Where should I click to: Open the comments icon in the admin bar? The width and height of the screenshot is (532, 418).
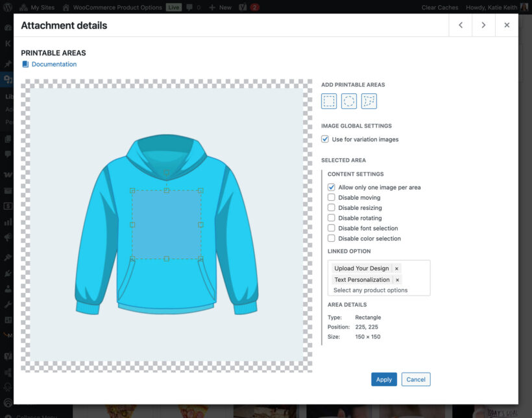point(189,7)
